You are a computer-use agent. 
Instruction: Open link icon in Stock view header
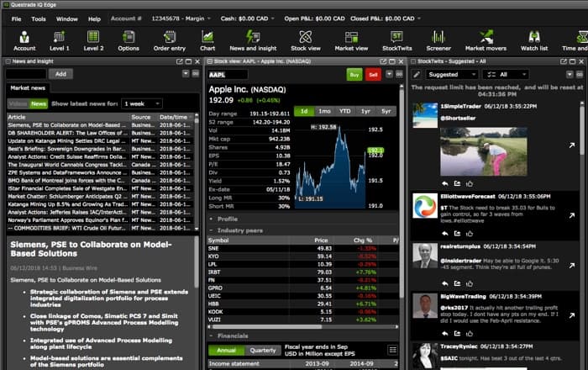pyautogui.click(x=399, y=74)
